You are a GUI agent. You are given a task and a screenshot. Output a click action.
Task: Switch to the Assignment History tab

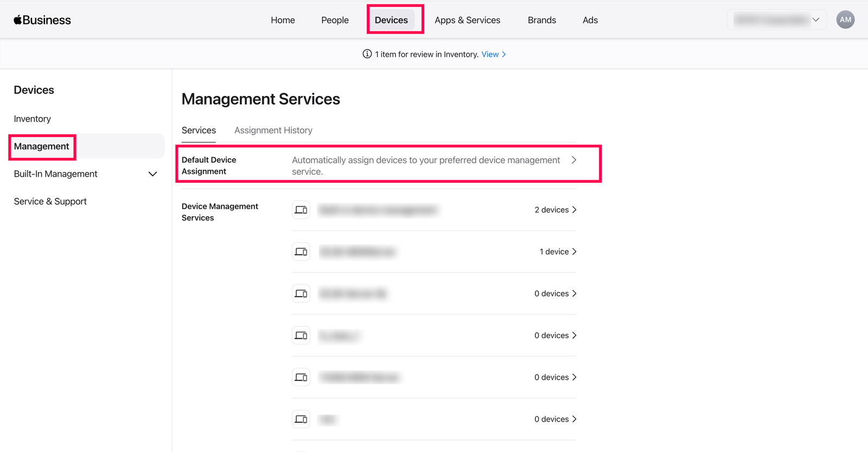(x=273, y=130)
